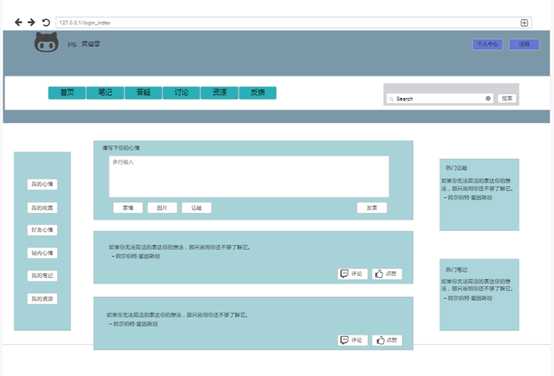Open the 答疑 navigation tab

(x=143, y=93)
